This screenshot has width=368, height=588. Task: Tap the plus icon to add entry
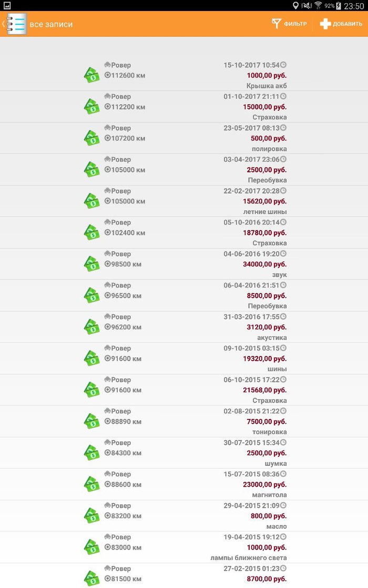[x=325, y=24]
